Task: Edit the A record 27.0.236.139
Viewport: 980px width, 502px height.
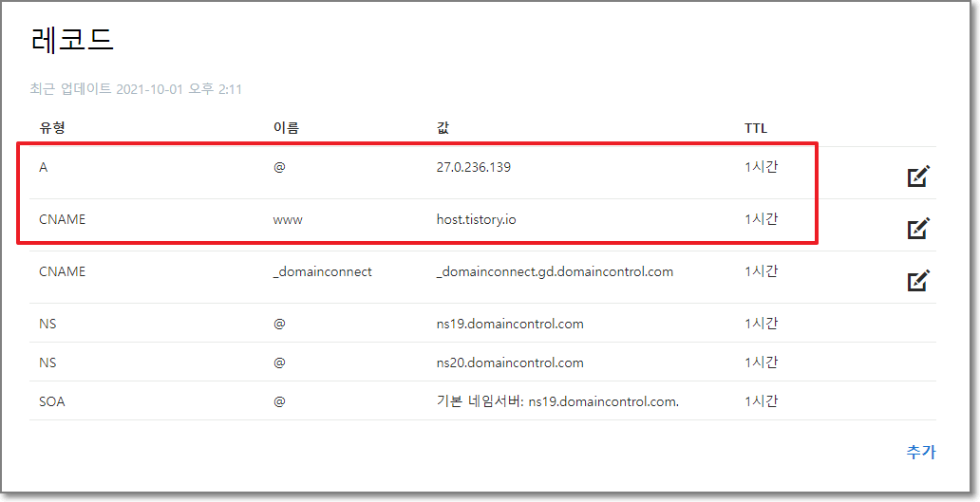Action: coord(918,177)
